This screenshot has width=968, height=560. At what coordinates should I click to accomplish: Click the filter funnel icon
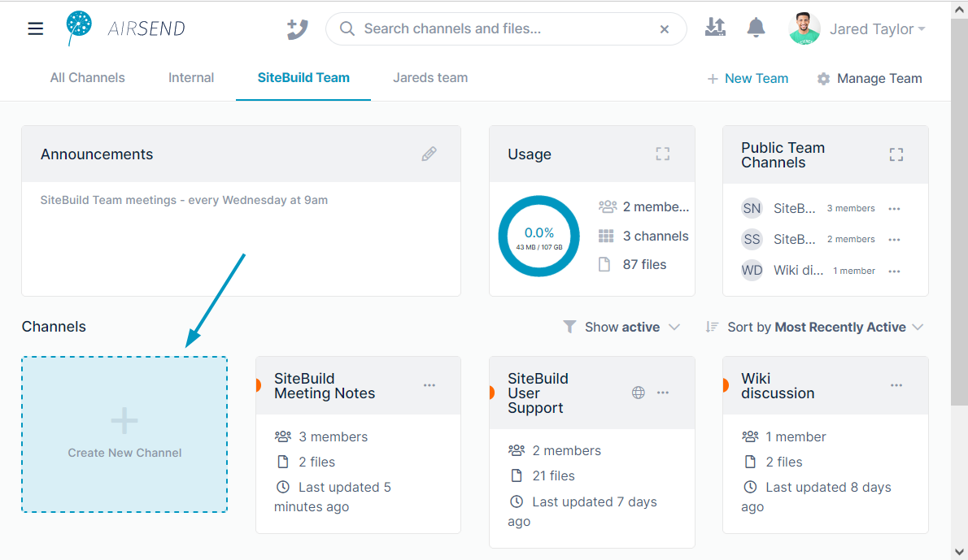tap(569, 327)
